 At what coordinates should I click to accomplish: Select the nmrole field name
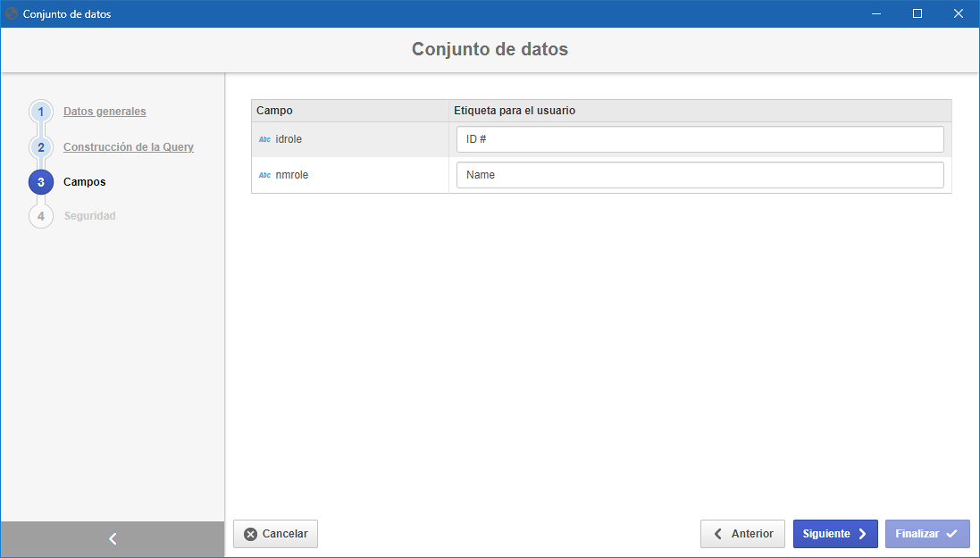tap(292, 175)
